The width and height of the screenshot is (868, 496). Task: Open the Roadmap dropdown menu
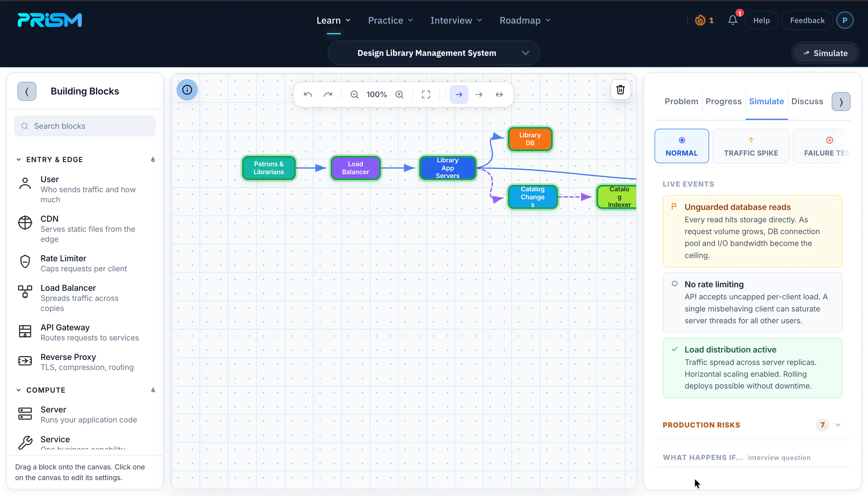(x=525, y=20)
